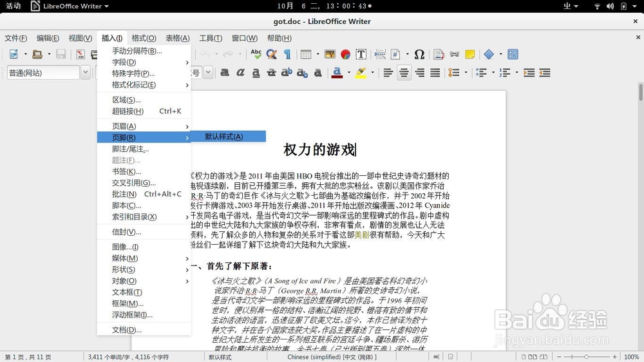The height and width of the screenshot is (362, 644).
Task: Click the 活动 Activities button
Action: pyautogui.click(x=13, y=6)
